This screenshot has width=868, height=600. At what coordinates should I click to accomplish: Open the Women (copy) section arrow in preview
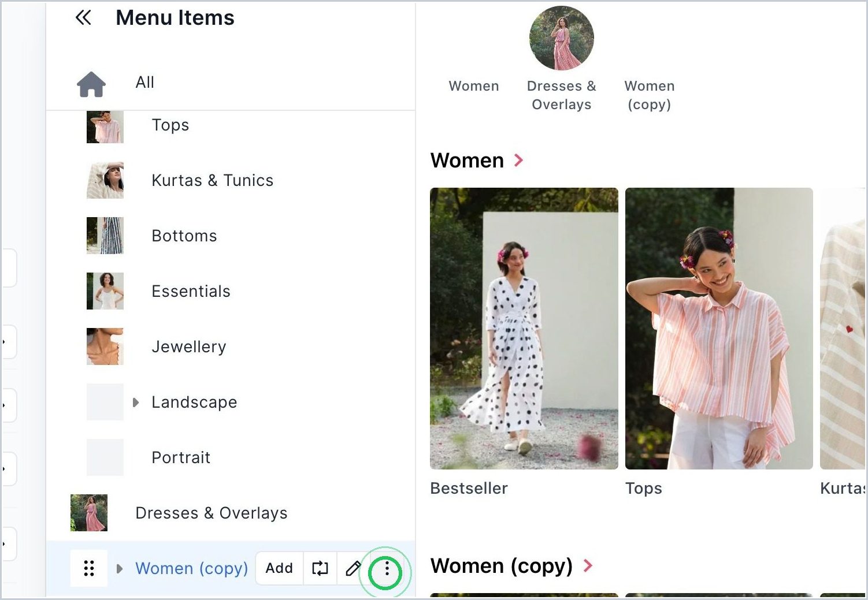coord(588,566)
